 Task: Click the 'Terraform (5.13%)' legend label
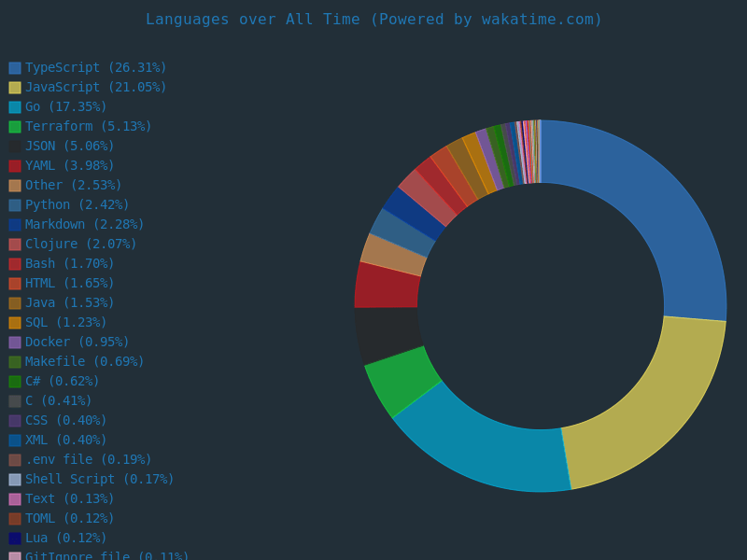click(x=88, y=126)
